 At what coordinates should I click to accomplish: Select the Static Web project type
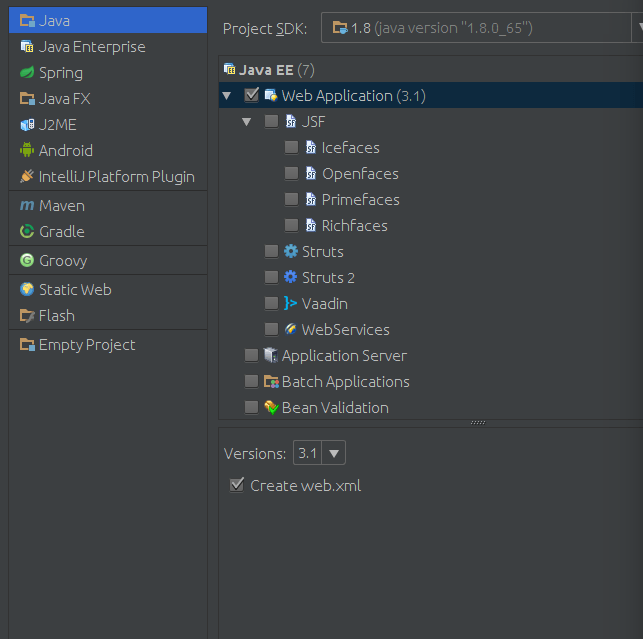[x=74, y=290]
